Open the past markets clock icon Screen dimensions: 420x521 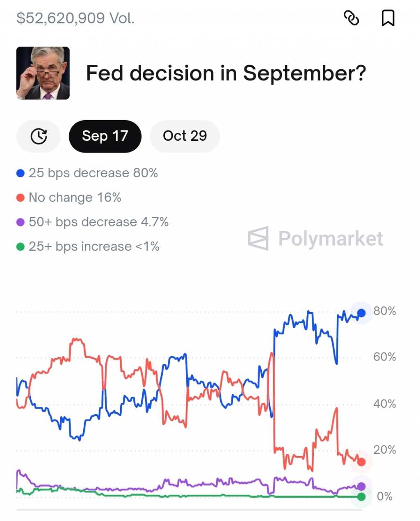[39, 136]
